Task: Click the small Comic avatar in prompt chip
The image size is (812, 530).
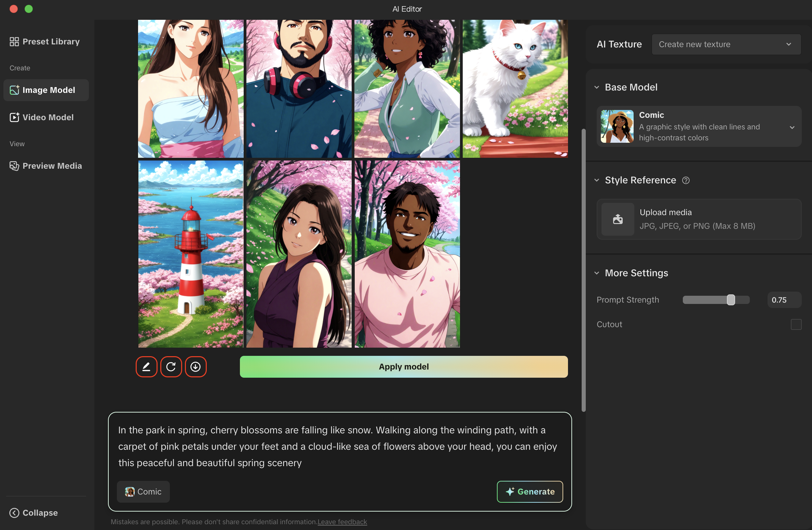Action: coord(130,491)
